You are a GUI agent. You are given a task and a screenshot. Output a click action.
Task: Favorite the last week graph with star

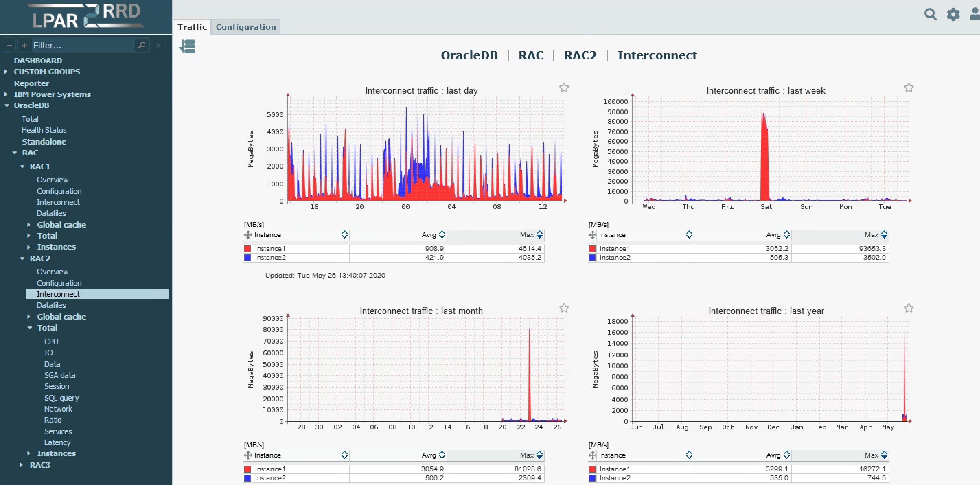click(909, 88)
